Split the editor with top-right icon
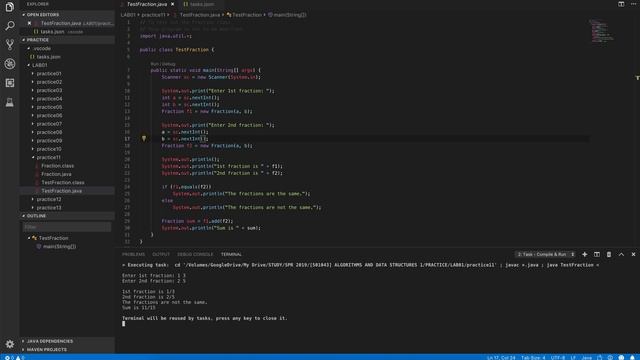This screenshot has height=360, width=640. (621, 4)
